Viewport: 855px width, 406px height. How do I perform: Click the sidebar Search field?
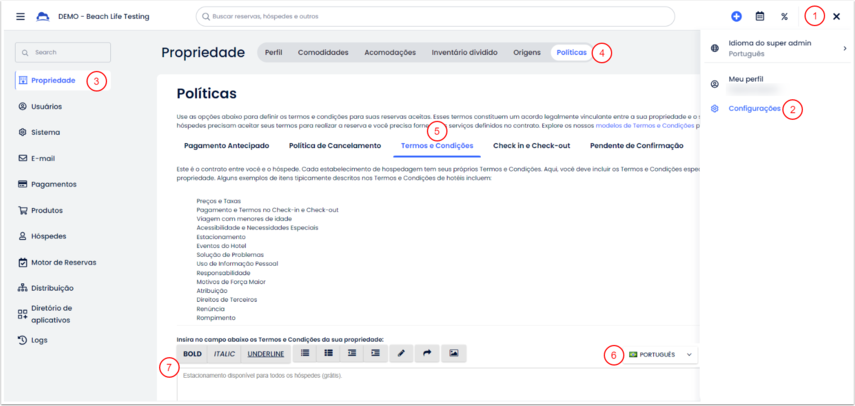[x=63, y=52]
